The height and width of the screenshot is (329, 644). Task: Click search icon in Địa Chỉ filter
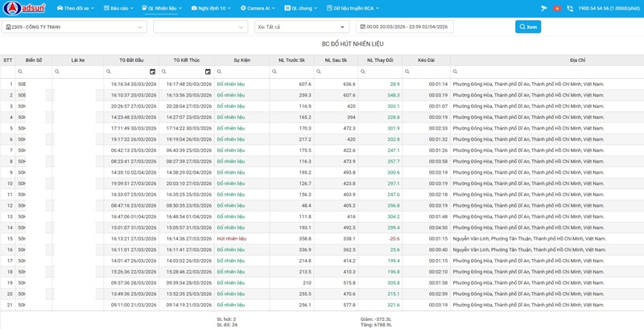pos(456,72)
